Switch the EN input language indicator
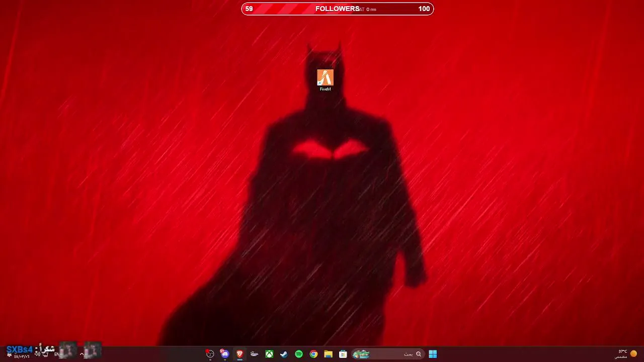Viewport: 644px width, 362px height. pyautogui.click(x=57, y=354)
